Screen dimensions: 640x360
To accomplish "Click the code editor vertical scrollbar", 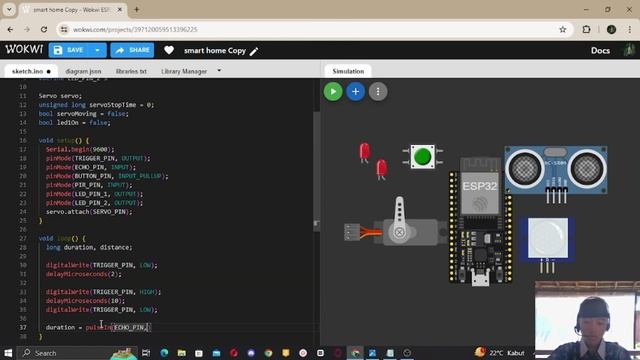I will [317, 171].
